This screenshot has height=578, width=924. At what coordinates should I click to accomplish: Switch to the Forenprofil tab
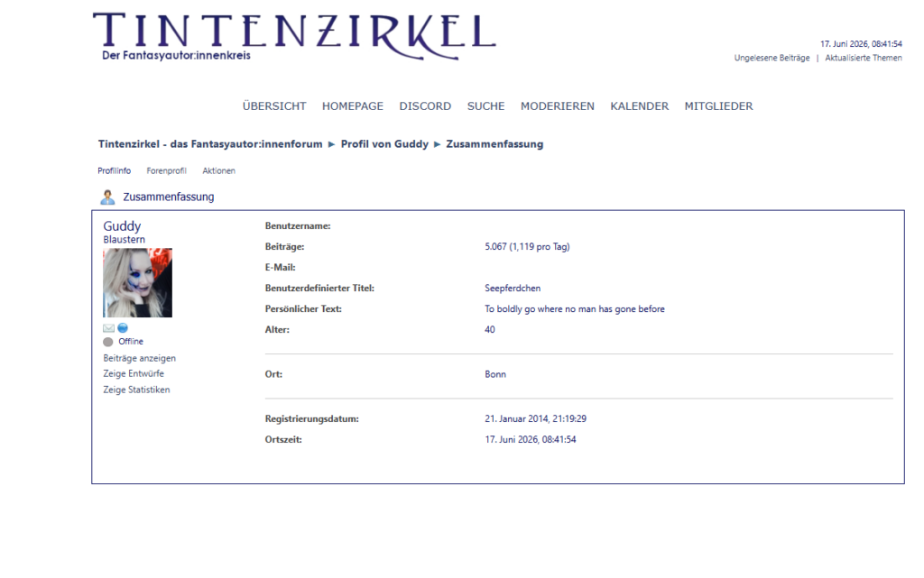point(166,170)
